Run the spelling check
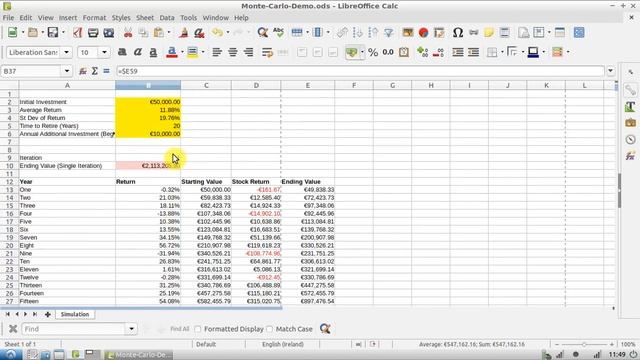The image size is (640, 360). 278,33
